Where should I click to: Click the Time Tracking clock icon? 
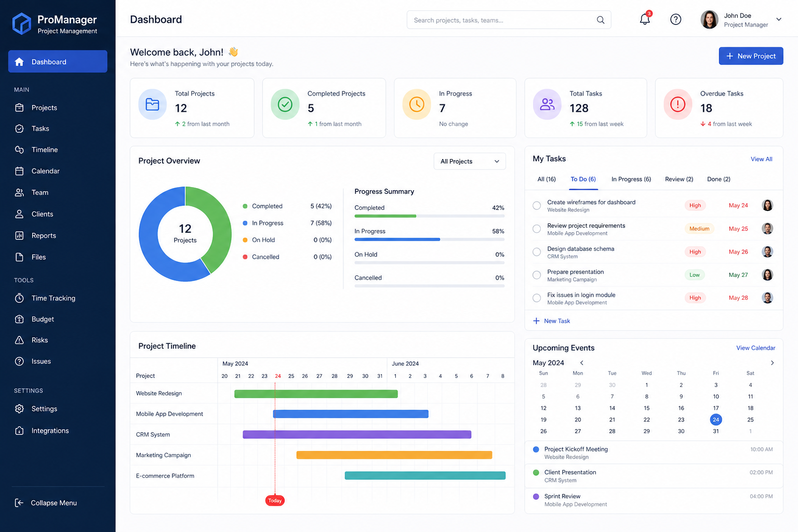tap(20, 298)
